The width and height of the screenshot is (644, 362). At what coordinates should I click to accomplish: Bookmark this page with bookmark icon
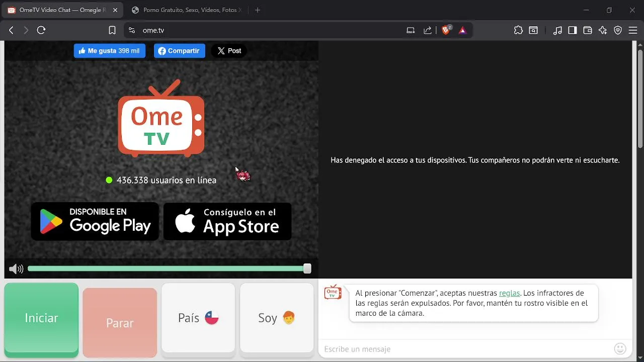(112, 30)
